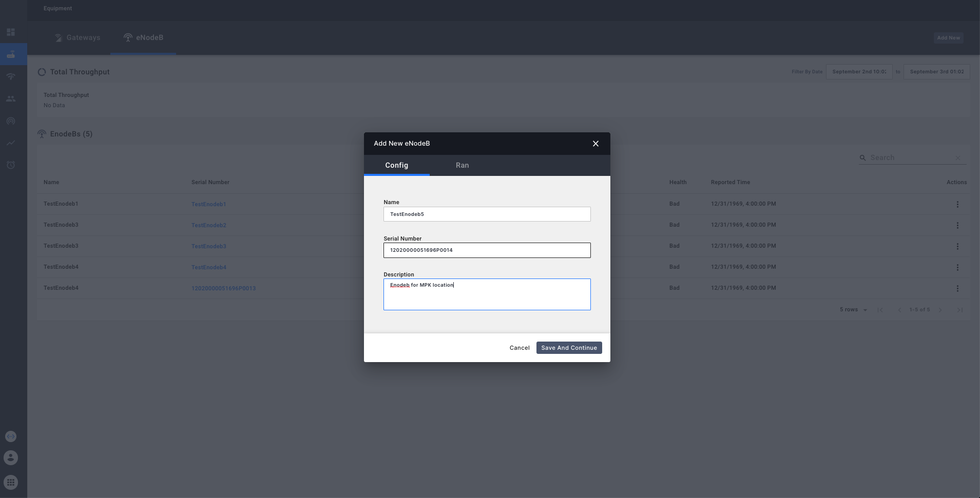Open the Metrics chart icon
This screenshot has height=498, width=980.
coord(11,143)
